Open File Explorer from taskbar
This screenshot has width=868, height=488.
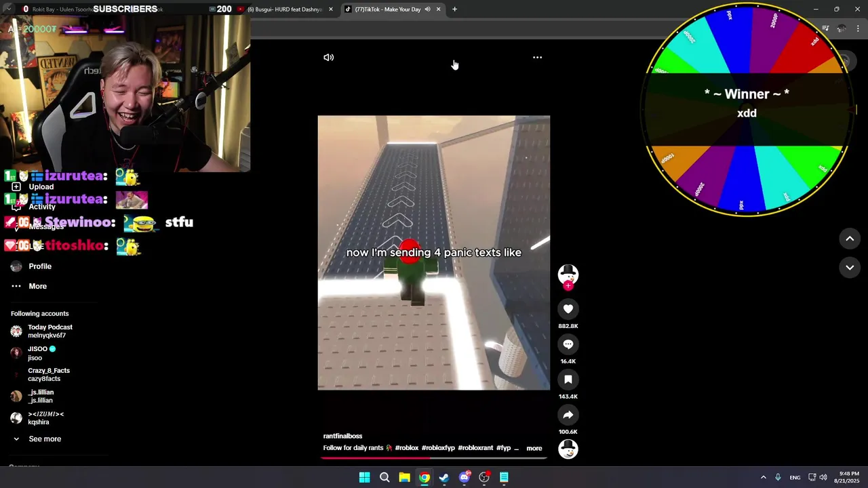[404, 477]
